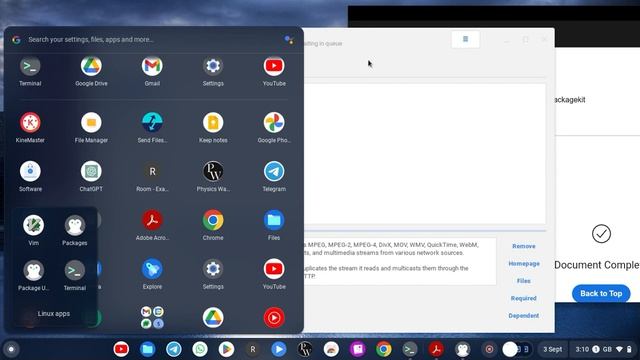Click the Document Complete checkmark icon
Viewport: 640px width, 360px height.
[x=601, y=234]
